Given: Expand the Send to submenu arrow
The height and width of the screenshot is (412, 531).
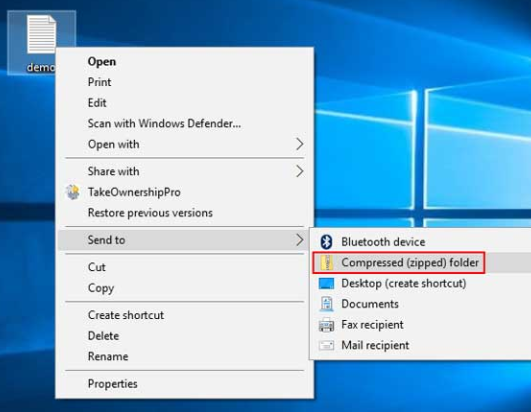Looking at the screenshot, I should tap(299, 240).
